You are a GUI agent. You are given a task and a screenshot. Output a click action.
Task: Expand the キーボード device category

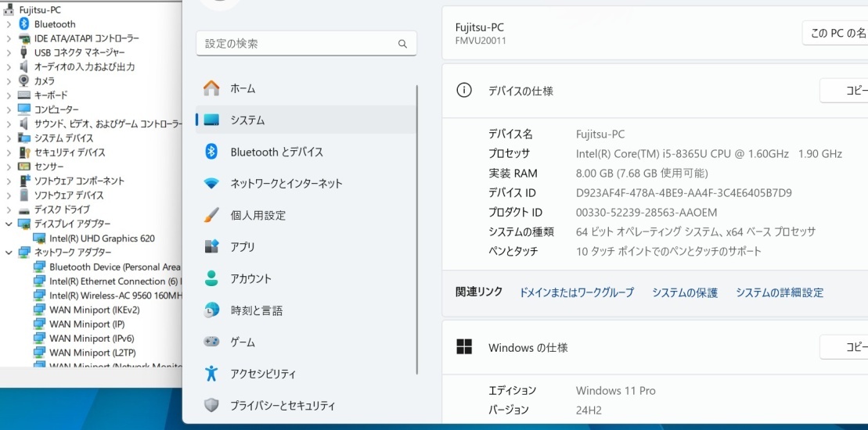pyautogui.click(x=9, y=95)
